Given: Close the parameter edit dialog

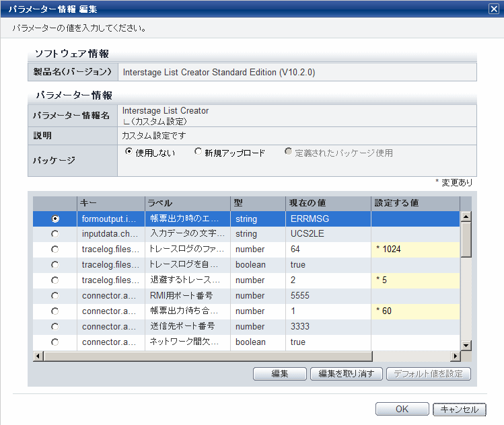Looking at the screenshot, I should (493, 9).
